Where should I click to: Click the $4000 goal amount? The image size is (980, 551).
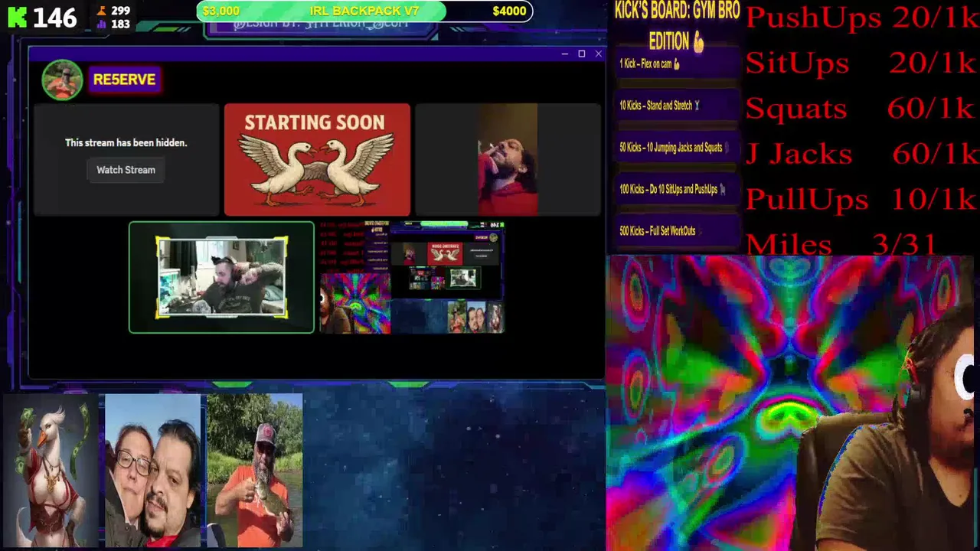click(509, 11)
